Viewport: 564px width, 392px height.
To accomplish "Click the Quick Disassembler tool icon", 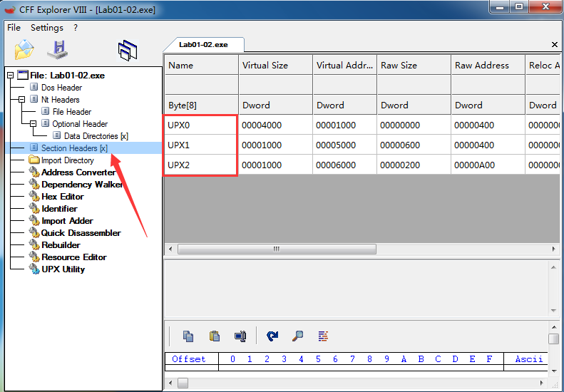I will [34, 232].
